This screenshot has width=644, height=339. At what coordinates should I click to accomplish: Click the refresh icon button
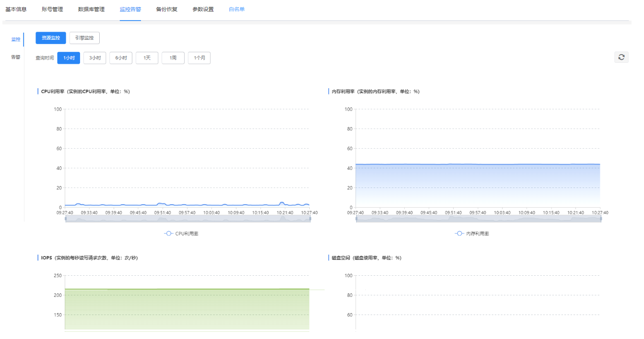tap(621, 57)
